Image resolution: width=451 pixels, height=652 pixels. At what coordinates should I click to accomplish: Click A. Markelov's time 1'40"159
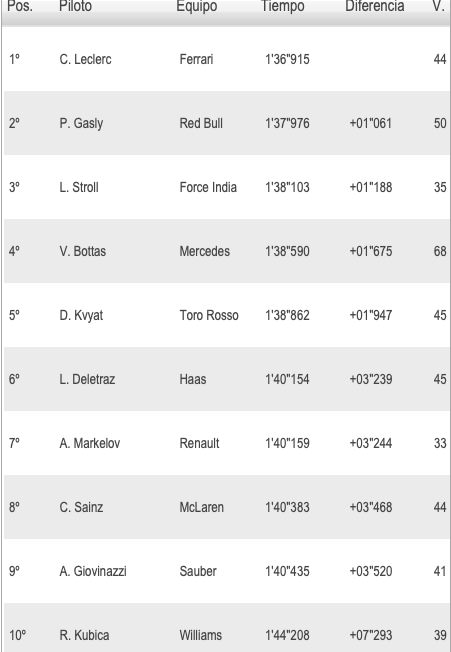pos(287,444)
